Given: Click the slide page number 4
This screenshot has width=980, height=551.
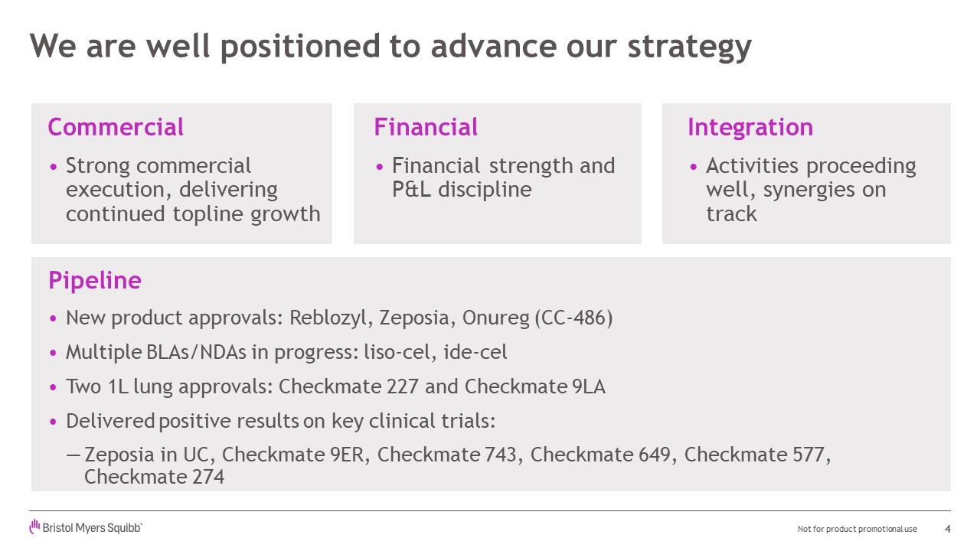Looking at the screenshot, I should pos(948,529).
